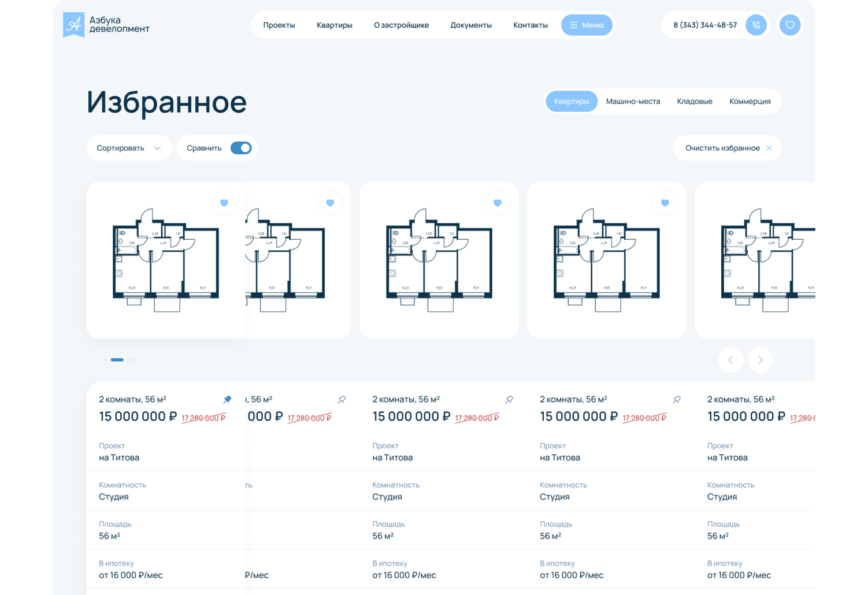This screenshot has height=595, width=868.
Task: Switch to Коммерция tab
Action: tap(750, 101)
